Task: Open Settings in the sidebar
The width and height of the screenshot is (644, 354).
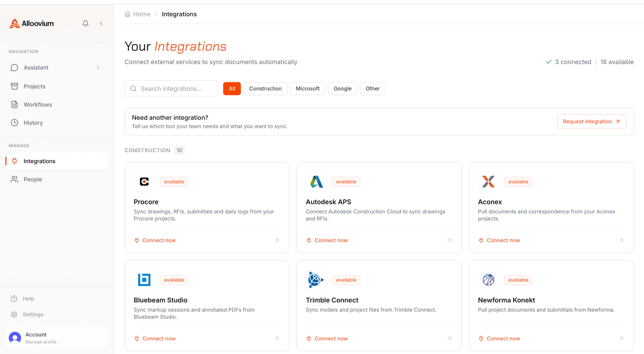Action: (x=57, y=314)
